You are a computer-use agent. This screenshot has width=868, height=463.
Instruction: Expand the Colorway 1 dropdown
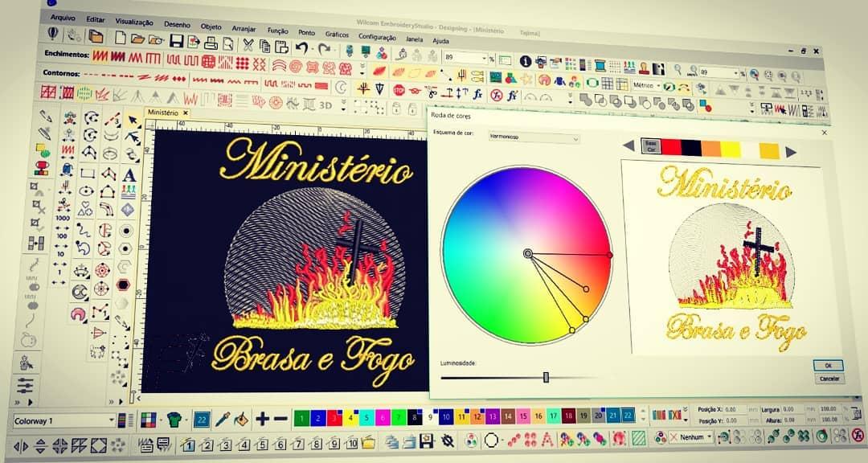click(113, 420)
